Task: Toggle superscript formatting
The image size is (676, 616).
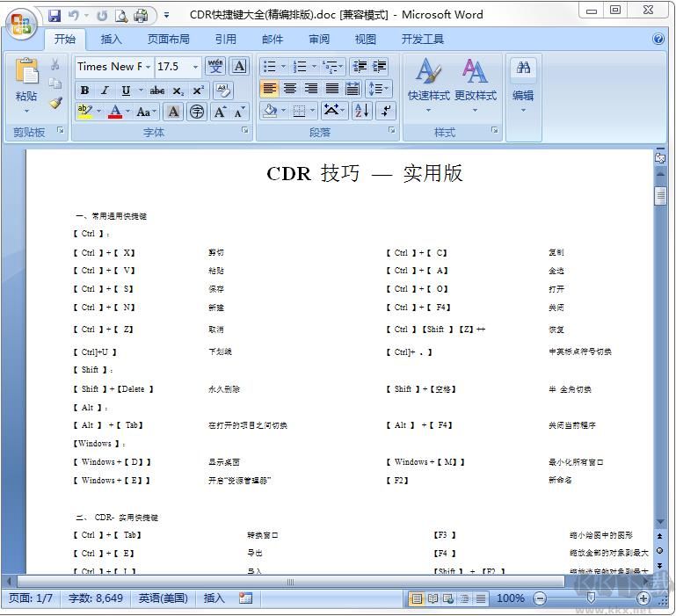Action: (x=198, y=91)
